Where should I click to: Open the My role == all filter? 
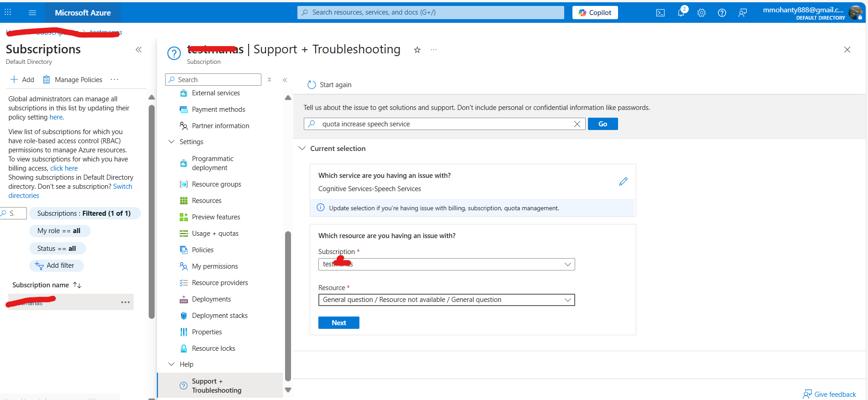tap(60, 231)
